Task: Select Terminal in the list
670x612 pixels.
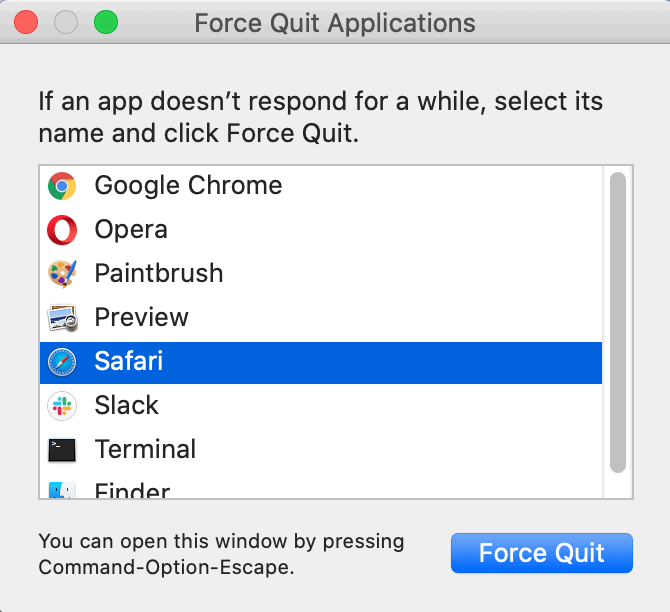Action: coord(145,450)
